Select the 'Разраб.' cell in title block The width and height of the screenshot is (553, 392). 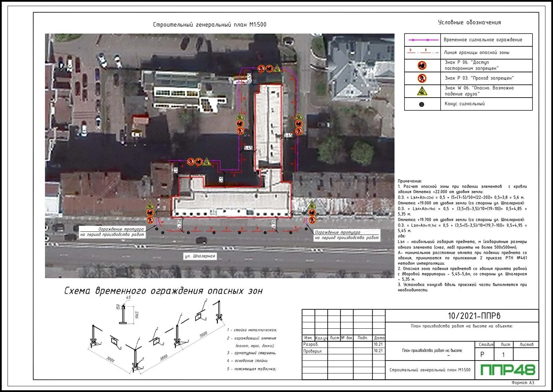click(311, 344)
